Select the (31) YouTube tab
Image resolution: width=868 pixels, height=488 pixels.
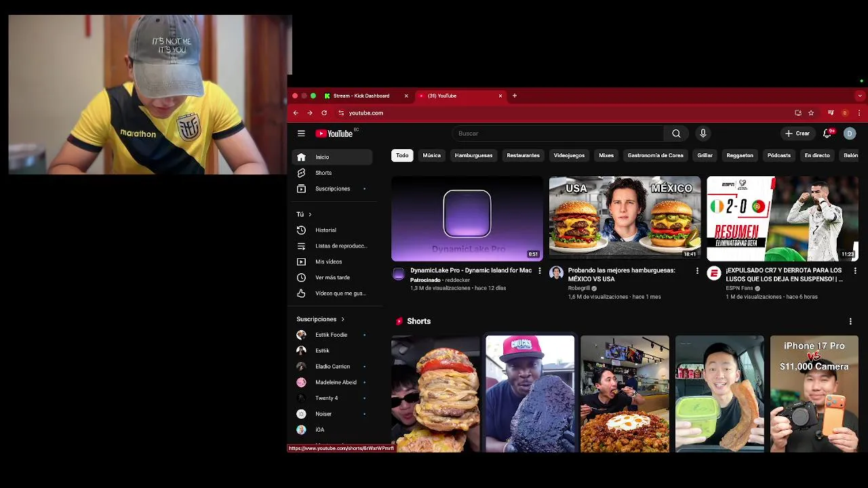460,96
